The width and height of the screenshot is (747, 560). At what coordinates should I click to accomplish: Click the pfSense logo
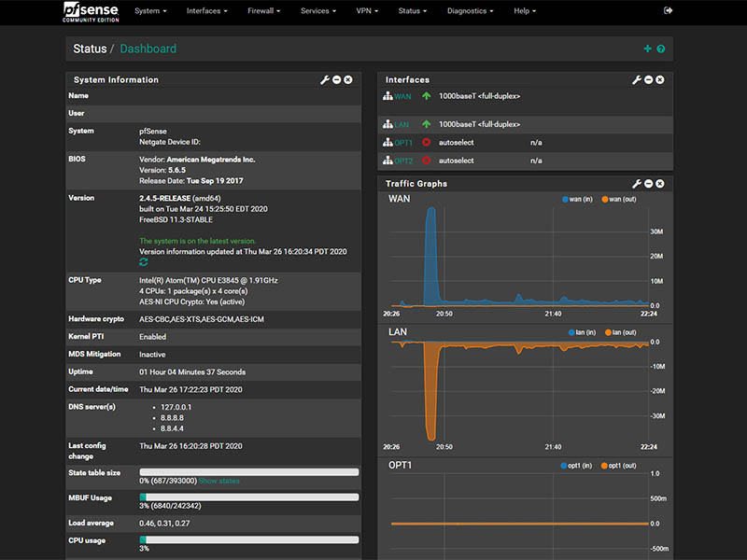point(91,11)
